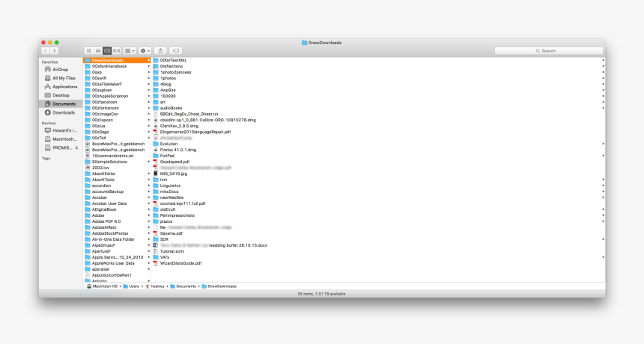
Task: Click the 0newDownloads window title
Action: pyautogui.click(x=321, y=43)
